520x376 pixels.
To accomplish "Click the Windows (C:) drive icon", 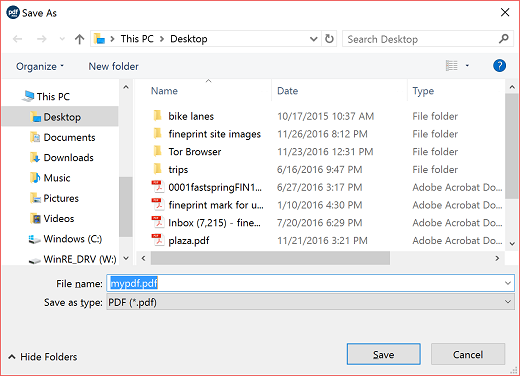I will click(34, 239).
